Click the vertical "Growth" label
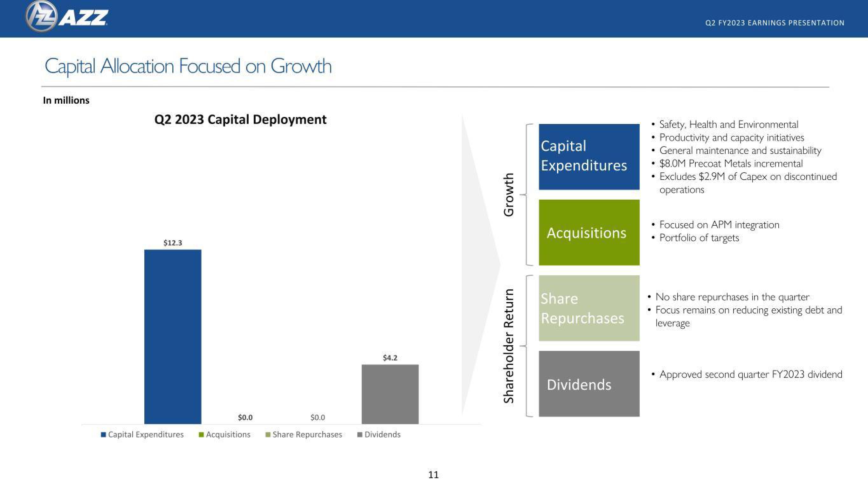This screenshot has width=868, height=488. coord(508,195)
